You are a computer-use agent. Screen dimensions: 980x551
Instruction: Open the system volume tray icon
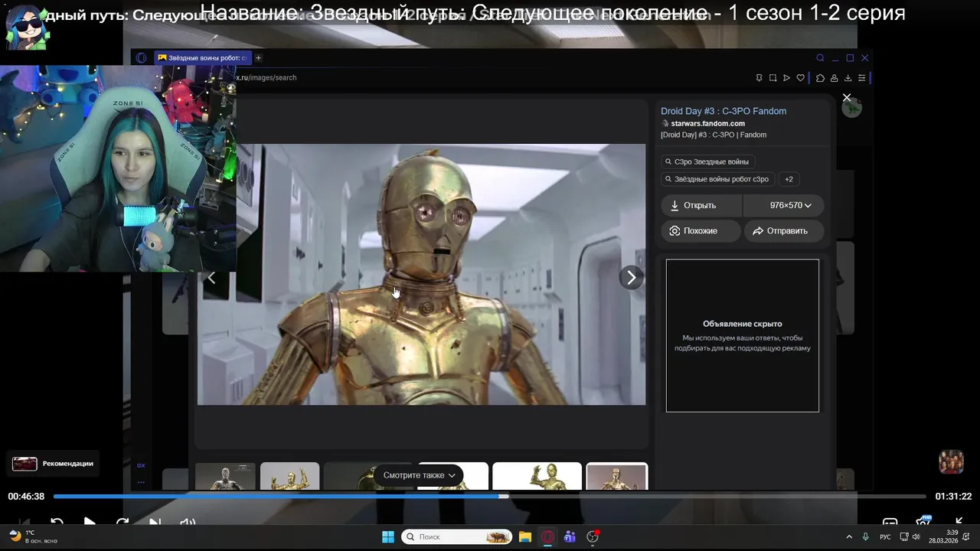916,536
